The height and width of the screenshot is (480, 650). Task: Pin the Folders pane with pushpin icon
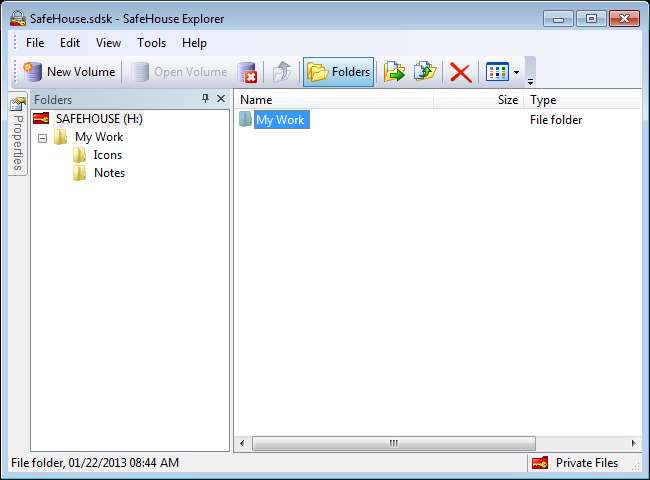click(205, 98)
